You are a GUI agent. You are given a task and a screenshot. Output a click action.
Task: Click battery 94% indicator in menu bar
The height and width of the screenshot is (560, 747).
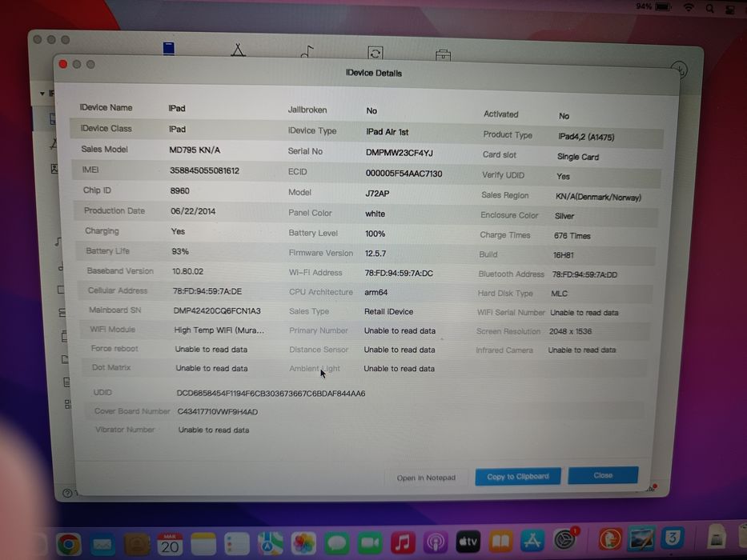[653, 6]
